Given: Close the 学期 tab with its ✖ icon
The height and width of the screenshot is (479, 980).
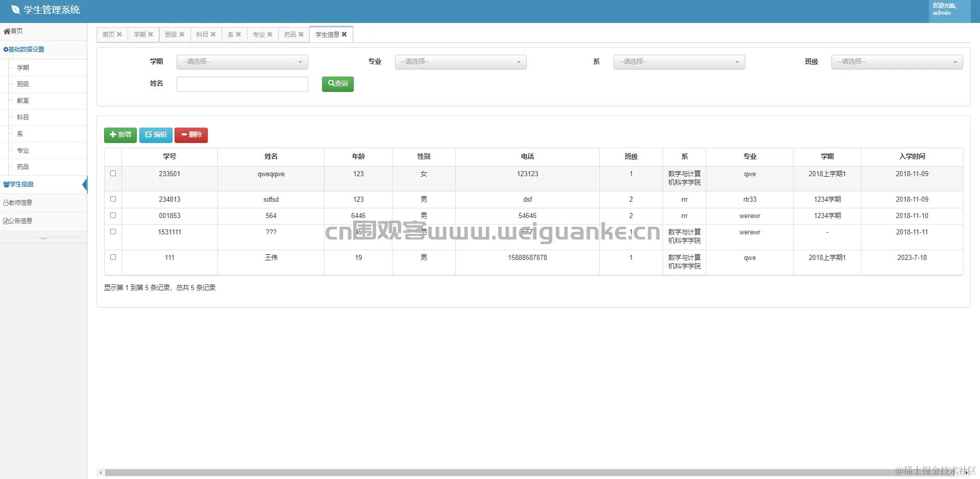Looking at the screenshot, I should tap(151, 34).
